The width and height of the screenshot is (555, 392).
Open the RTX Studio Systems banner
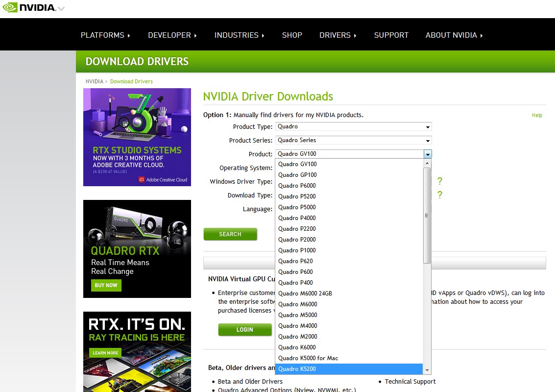(137, 137)
